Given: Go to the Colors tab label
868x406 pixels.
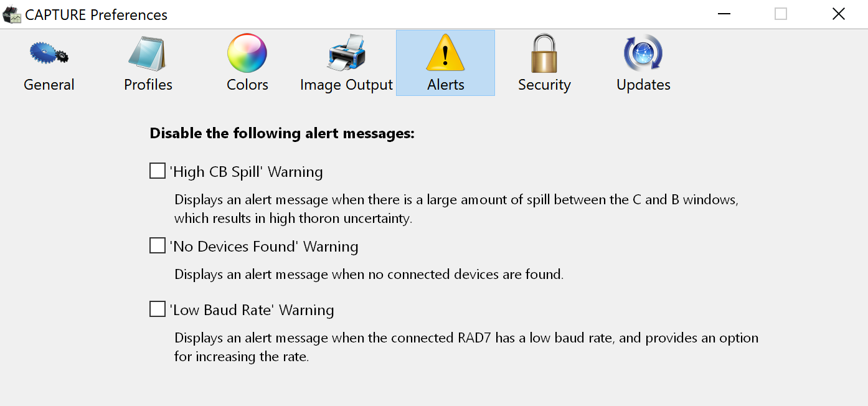Looking at the screenshot, I should [x=247, y=85].
